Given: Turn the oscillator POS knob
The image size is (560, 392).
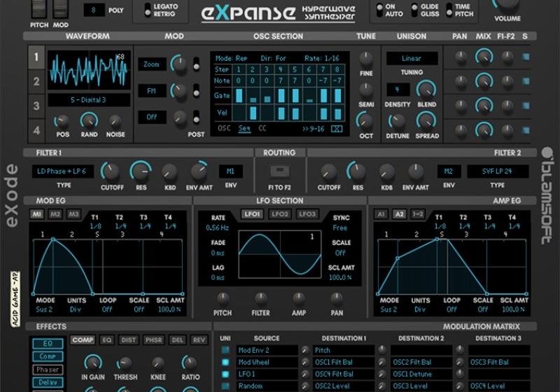Looking at the screenshot, I should pyautogui.click(x=62, y=122).
